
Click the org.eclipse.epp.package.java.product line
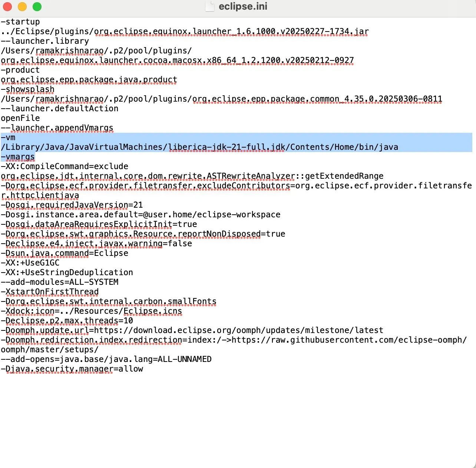pyautogui.click(x=89, y=79)
